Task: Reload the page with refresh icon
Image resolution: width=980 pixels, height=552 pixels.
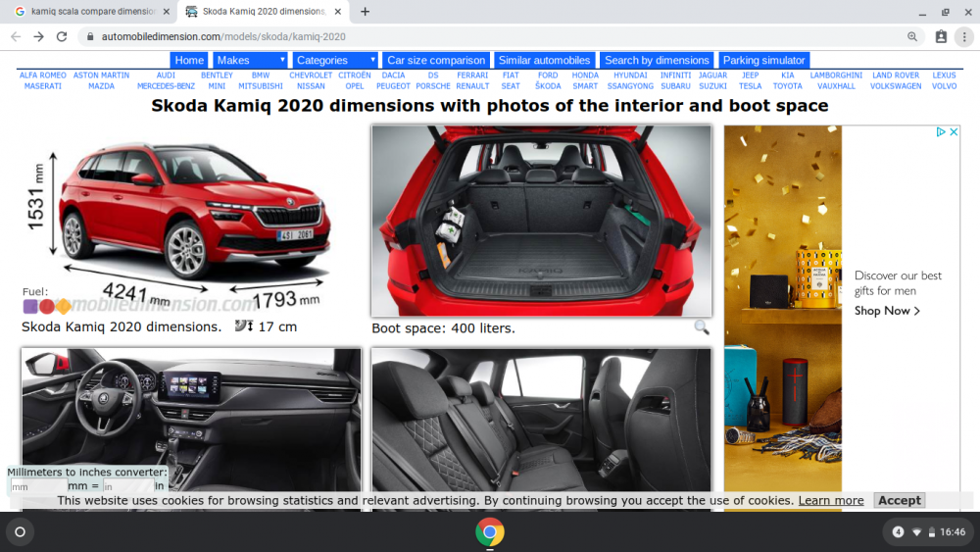Action: 61,37
